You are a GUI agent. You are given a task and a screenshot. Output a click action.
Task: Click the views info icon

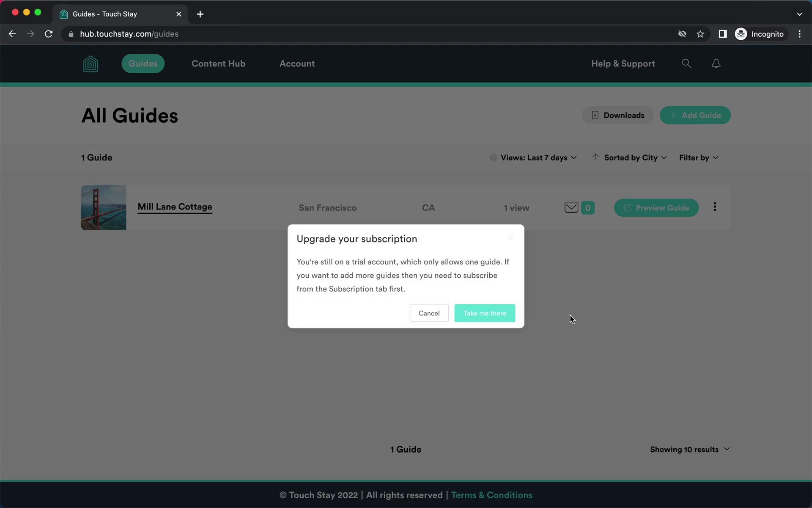pyautogui.click(x=493, y=157)
